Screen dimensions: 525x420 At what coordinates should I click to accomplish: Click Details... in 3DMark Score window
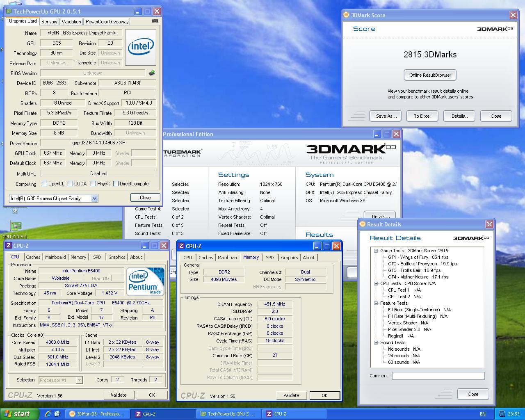[460, 116]
